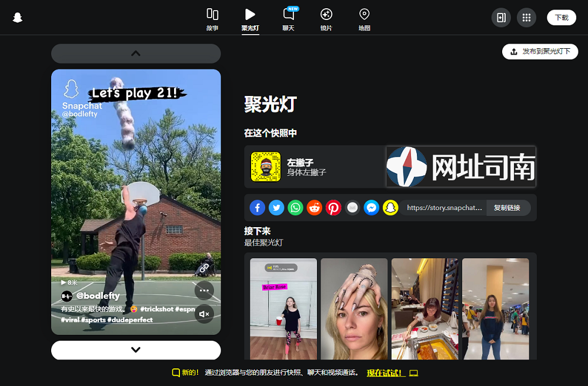Open the 地图 tab

(364, 19)
